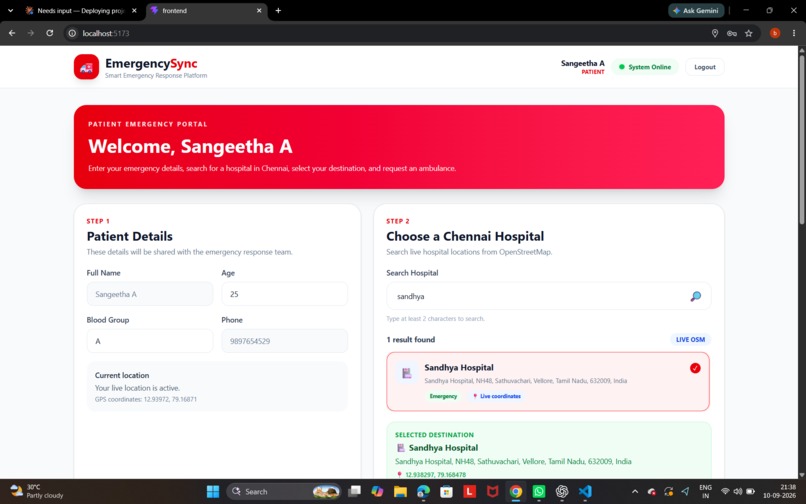Image resolution: width=806 pixels, height=504 pixels.
Task: Open a new browser tab with plus icon
Action: click(x=278, y=10)
